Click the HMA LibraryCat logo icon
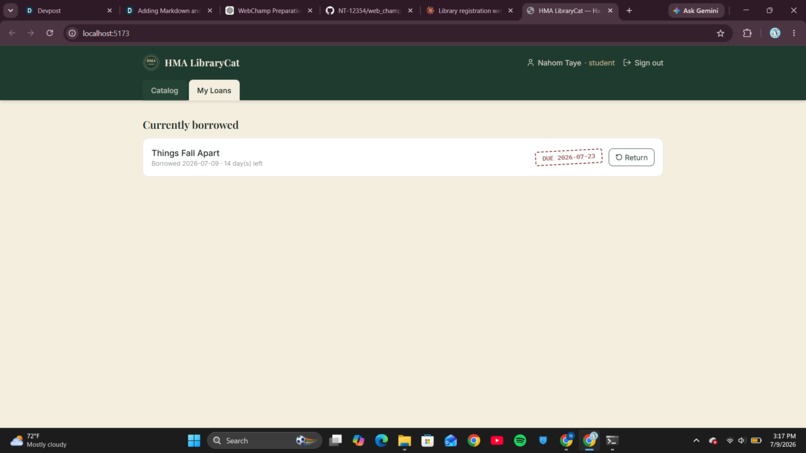Viewport: 806px width, 453px height. point(151,62)
